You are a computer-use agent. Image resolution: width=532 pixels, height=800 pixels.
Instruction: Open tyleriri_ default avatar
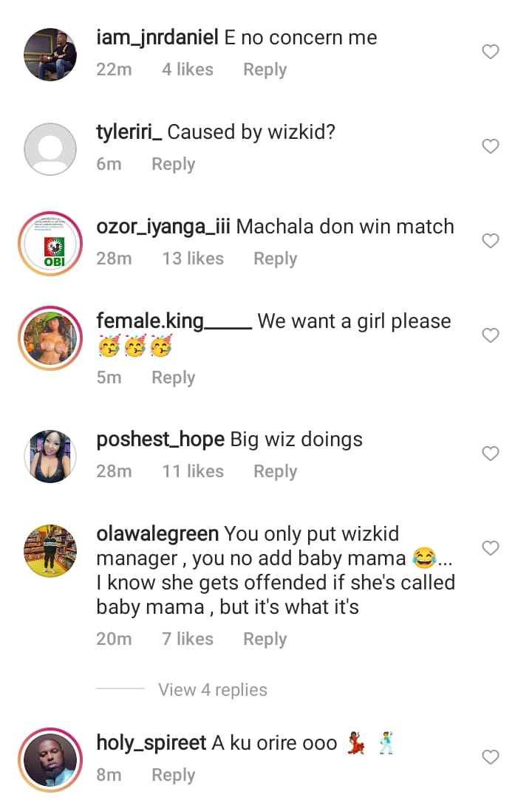tap(50, 148)
